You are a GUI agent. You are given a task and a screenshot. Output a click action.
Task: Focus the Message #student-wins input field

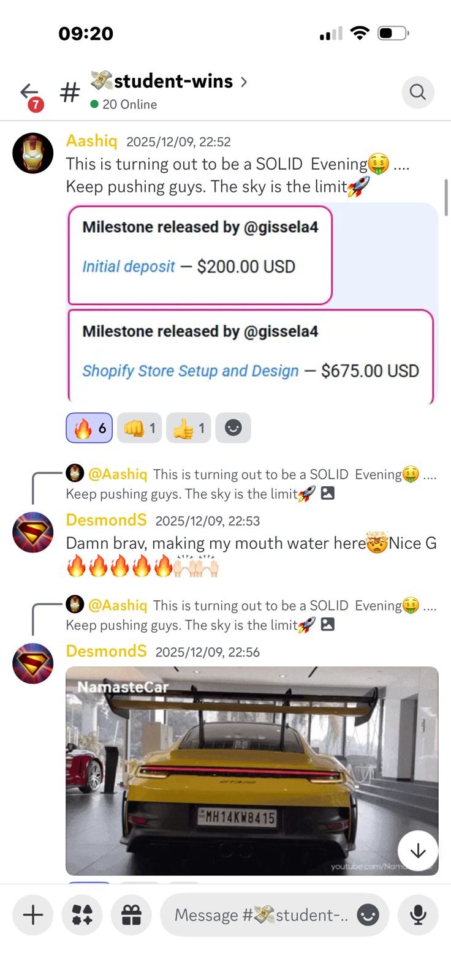point(260,915)
